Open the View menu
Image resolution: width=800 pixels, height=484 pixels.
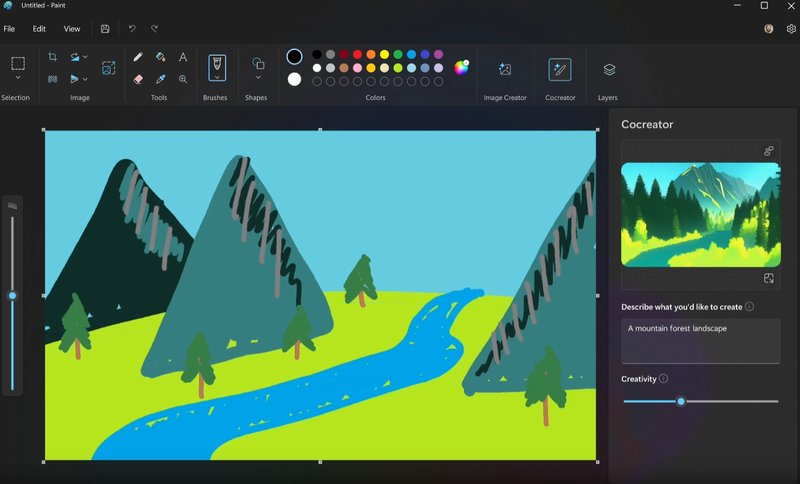click(72, 29)
